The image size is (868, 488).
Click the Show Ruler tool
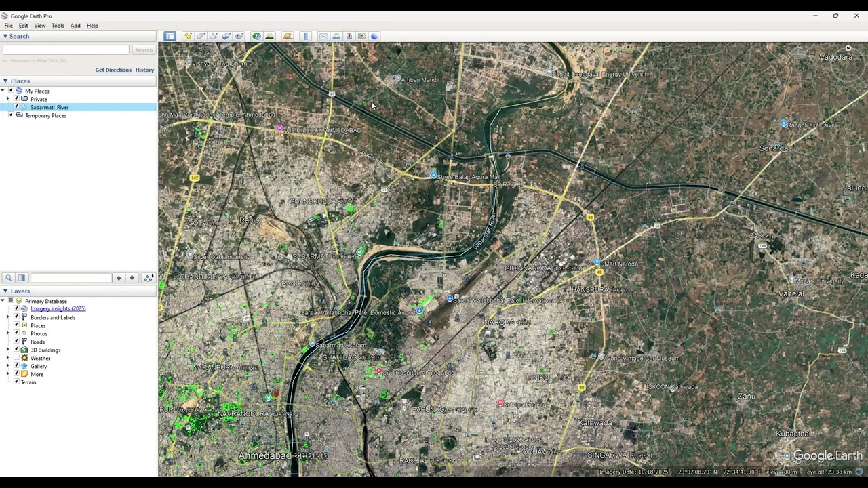pos(306,36)
